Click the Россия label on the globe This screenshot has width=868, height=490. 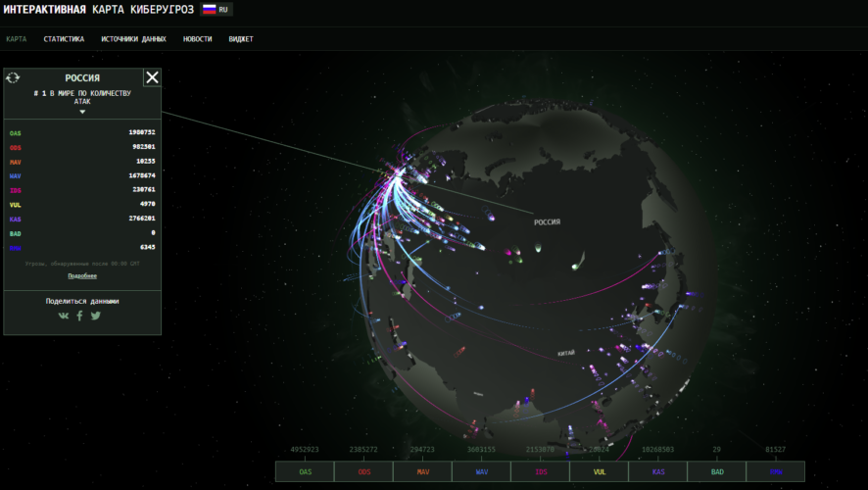point(547,222)
